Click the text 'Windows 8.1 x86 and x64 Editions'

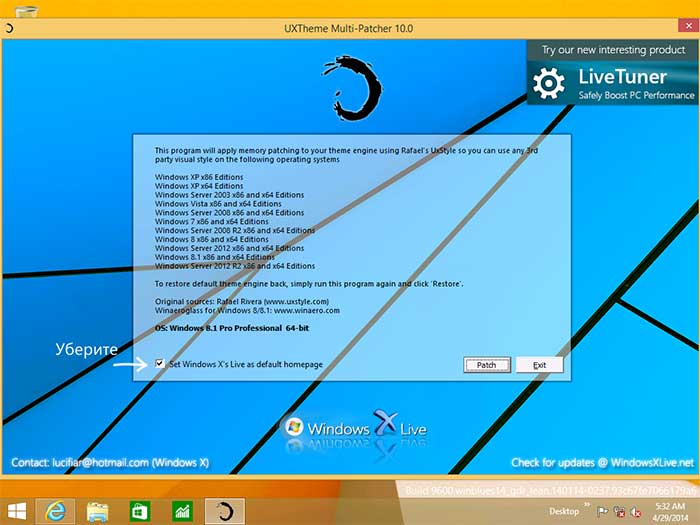[x=215, y=257]
